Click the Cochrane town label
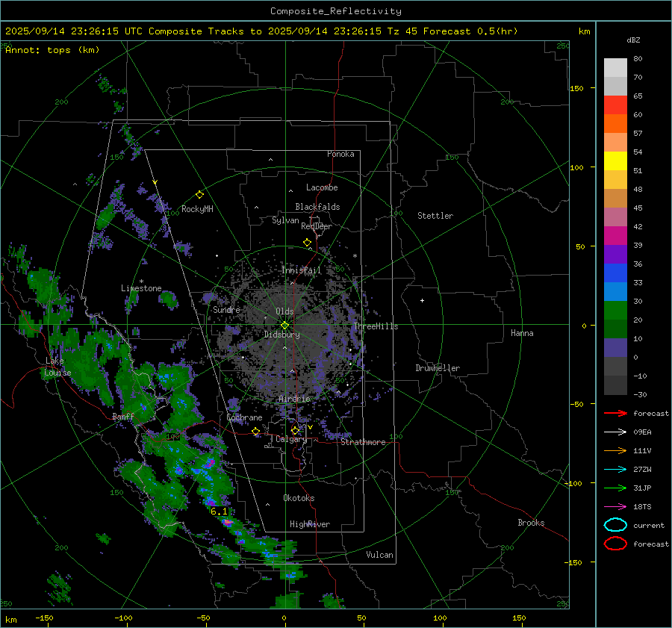 (244, 417)
